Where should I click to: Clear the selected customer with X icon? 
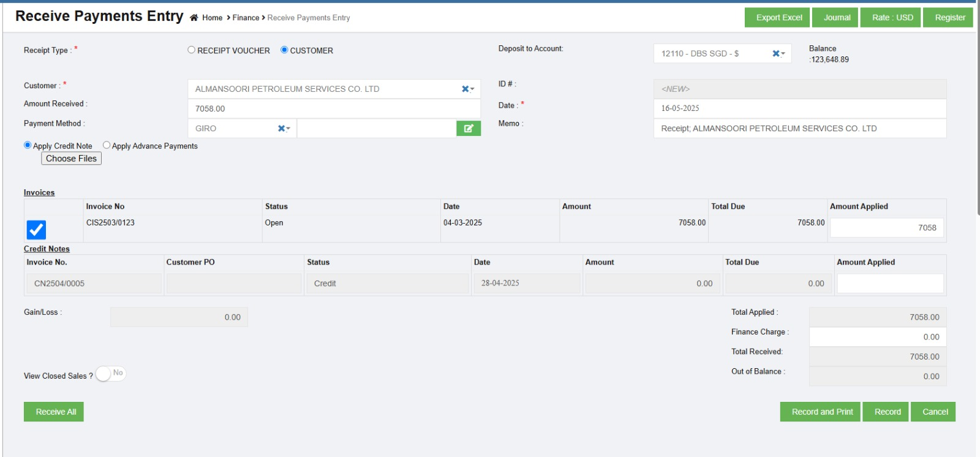coord(465,89)
